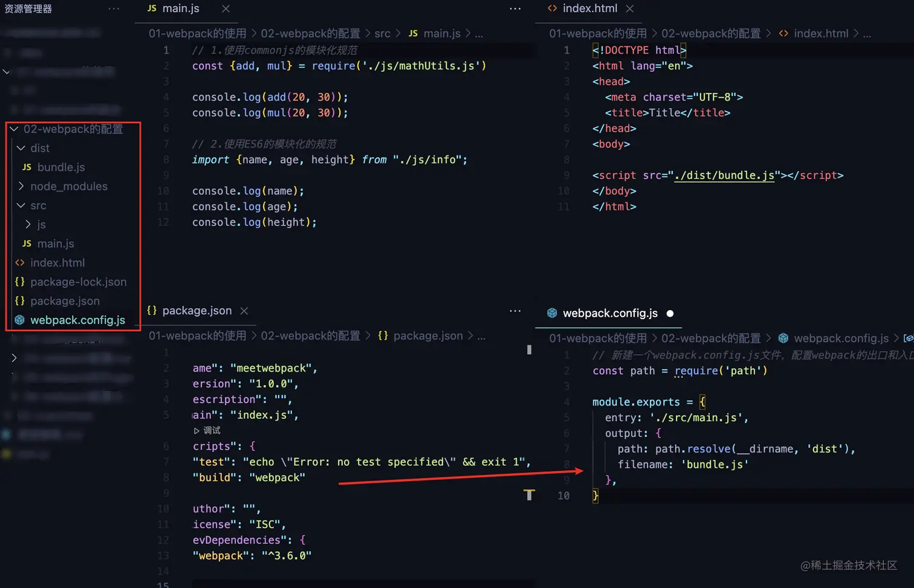Image resolution: width=914 pixels, height=588 pixels.
Task: Click the JS icon beside bundle.js in the explorer
Action: tap(27, 167)
